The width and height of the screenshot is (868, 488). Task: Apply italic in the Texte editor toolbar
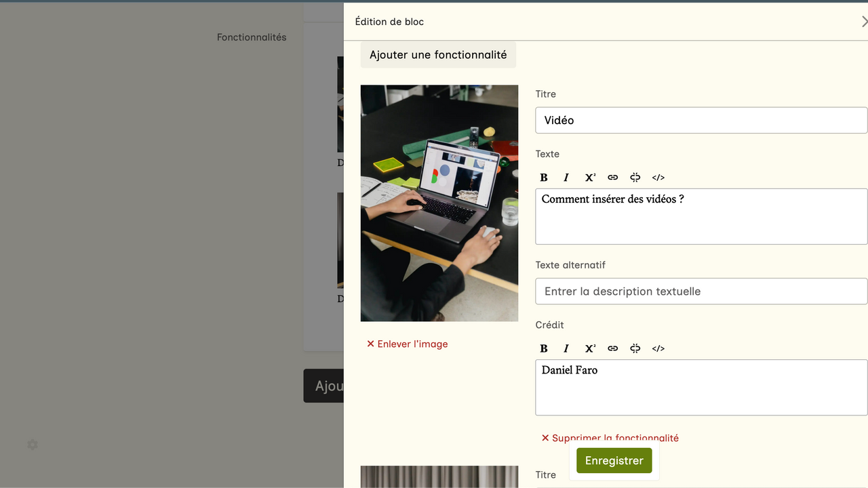coord(566,178)
